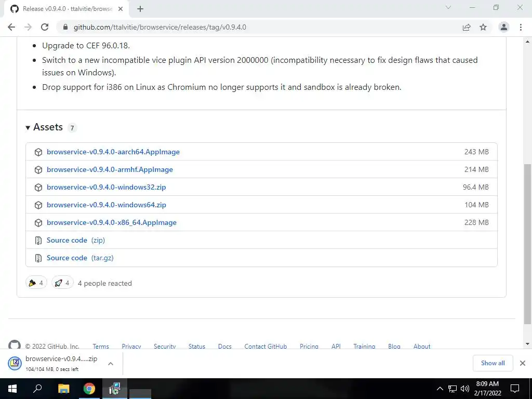Open the Docs footer link
Screen dimensions: 532x399
point(224,346)
